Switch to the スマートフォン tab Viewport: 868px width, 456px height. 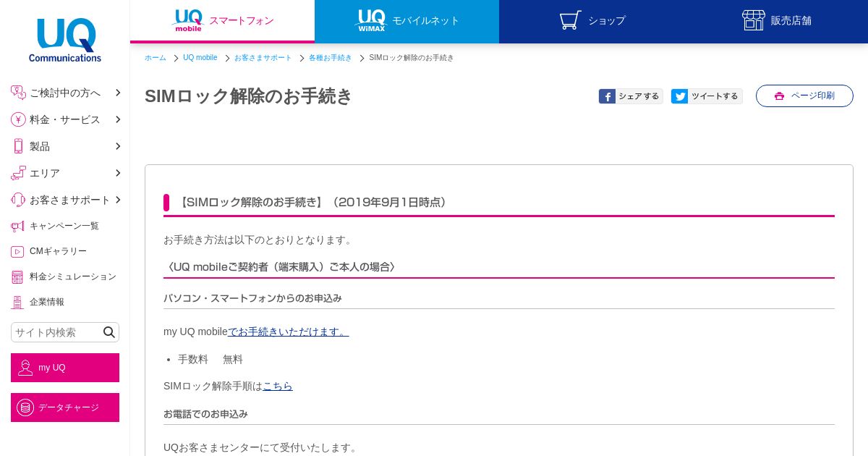pyautogui.click(x=222, y=21)
